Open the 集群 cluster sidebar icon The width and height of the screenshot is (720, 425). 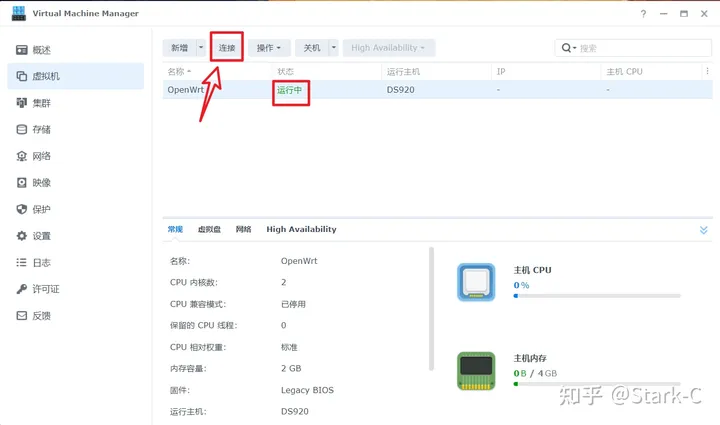pos(22,103)
